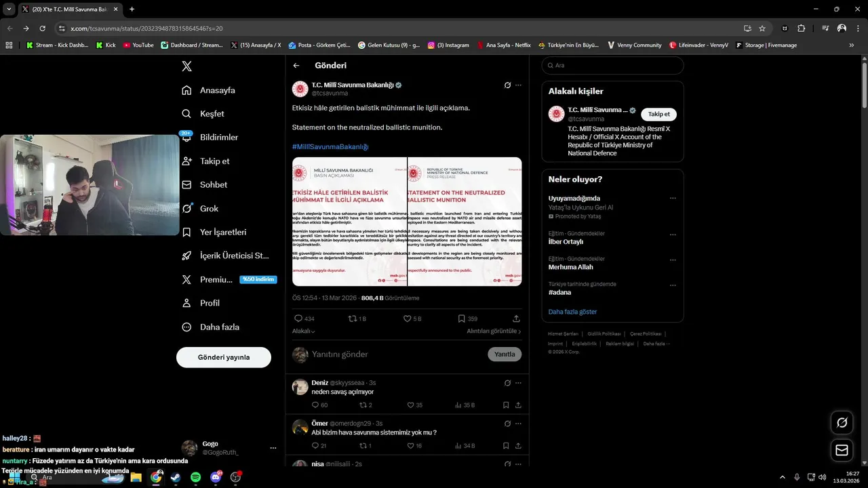
Task: Open Anasayfa from the X sidebar
Action: [x=208, y=90]
